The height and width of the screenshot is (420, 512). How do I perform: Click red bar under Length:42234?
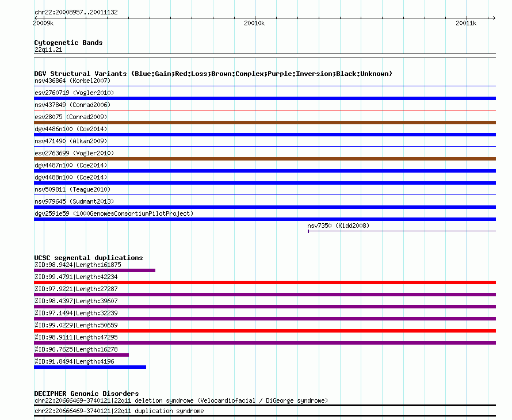[x=265, y=282]
